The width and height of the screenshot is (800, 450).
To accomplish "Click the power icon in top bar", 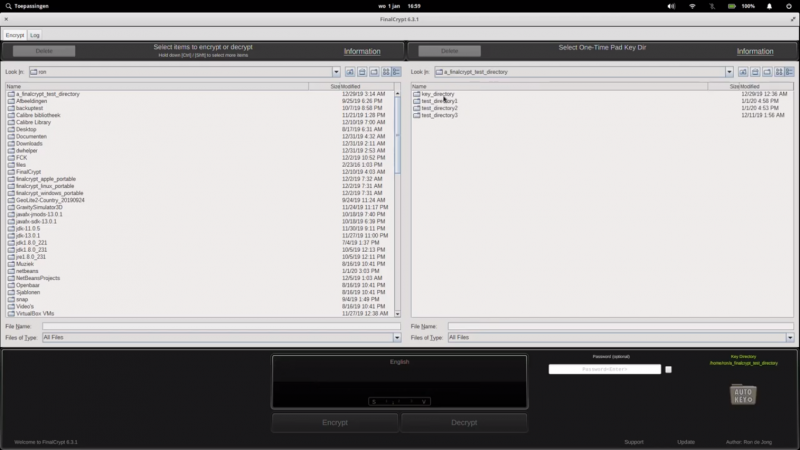I will [789, 6].
